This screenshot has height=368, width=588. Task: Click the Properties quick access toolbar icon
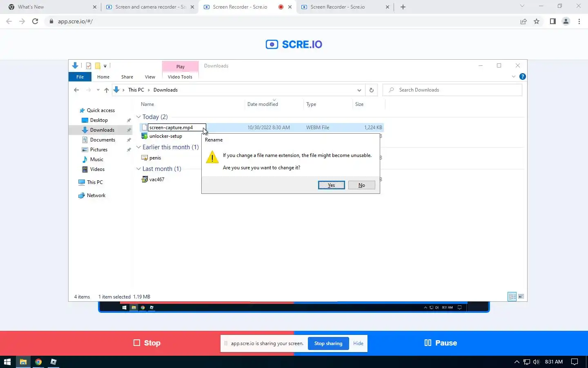89,66
